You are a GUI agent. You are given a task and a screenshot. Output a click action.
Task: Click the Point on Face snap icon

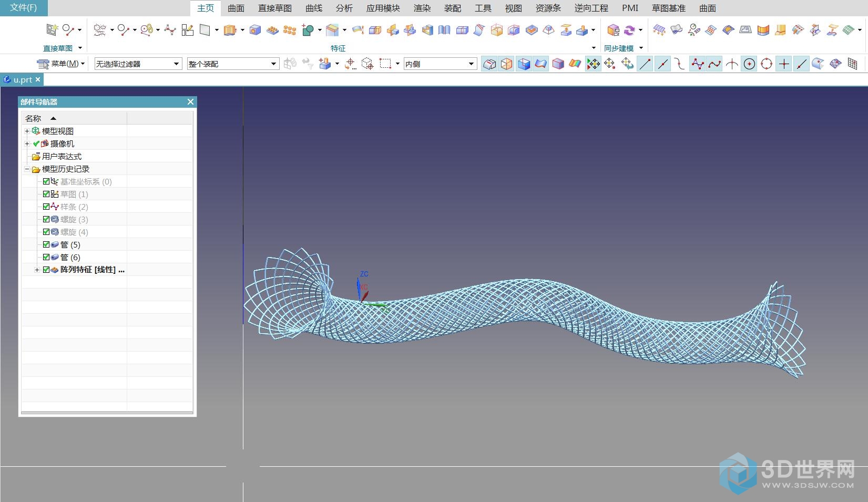(x=818, y=64)
